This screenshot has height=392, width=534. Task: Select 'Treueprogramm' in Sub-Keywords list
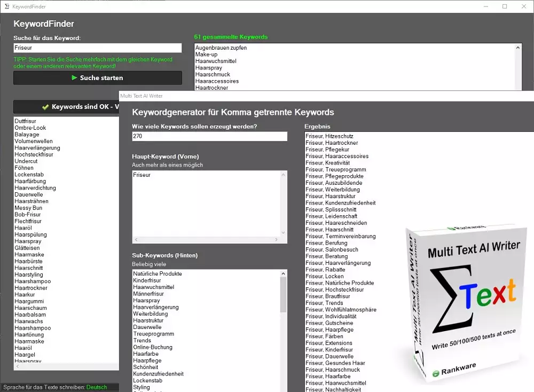(154, 334)
